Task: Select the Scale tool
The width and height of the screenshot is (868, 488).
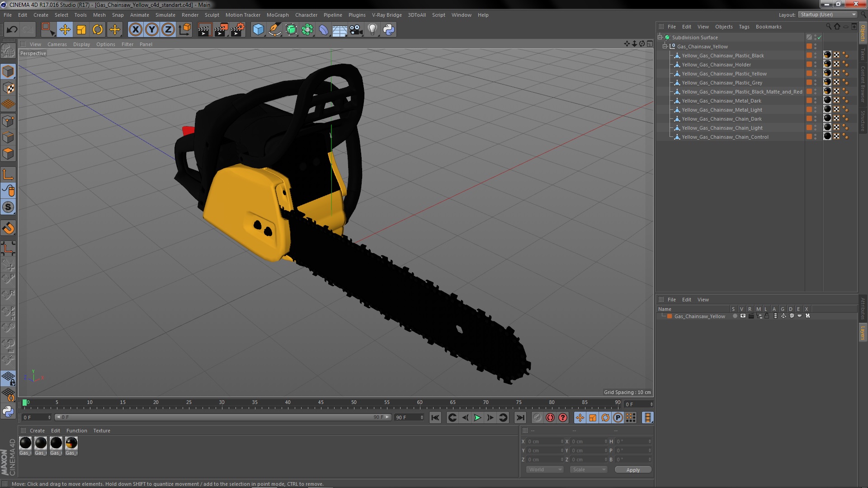Action: [81, 30]
